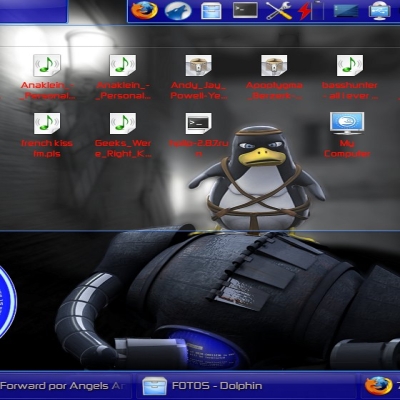The image size is (400, 400).
Task: Open the My Computer desktop icon
Action: click(347, 135)
